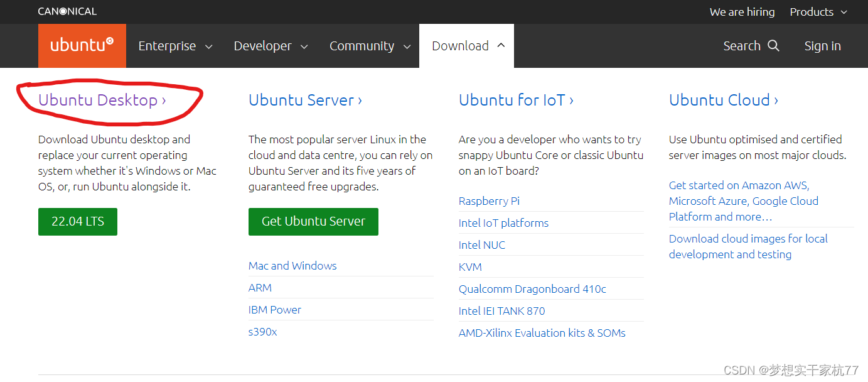Open the s390x link
The image size is (868, 382).
(262, 332)
